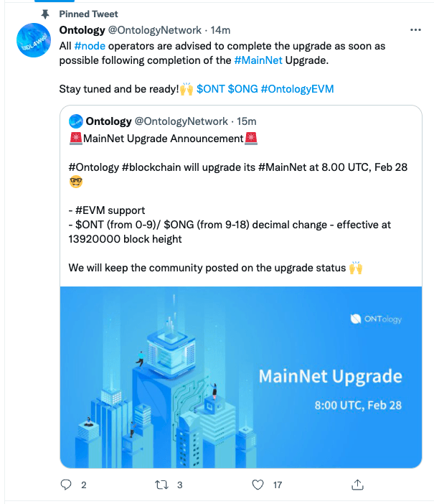The image size is (434, 504).
Task: Click the 15m timestamp in quoted tweet
Action: pyautogui.click(x=246, y=121)
